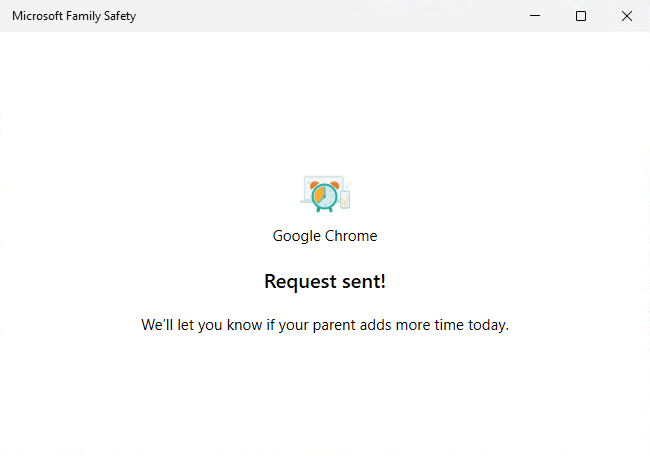The height and width of the screenshot is (456, 650).
Task: Click the alarm clock's teal feet
Action: pyautogui.click(x=325, y=209)
